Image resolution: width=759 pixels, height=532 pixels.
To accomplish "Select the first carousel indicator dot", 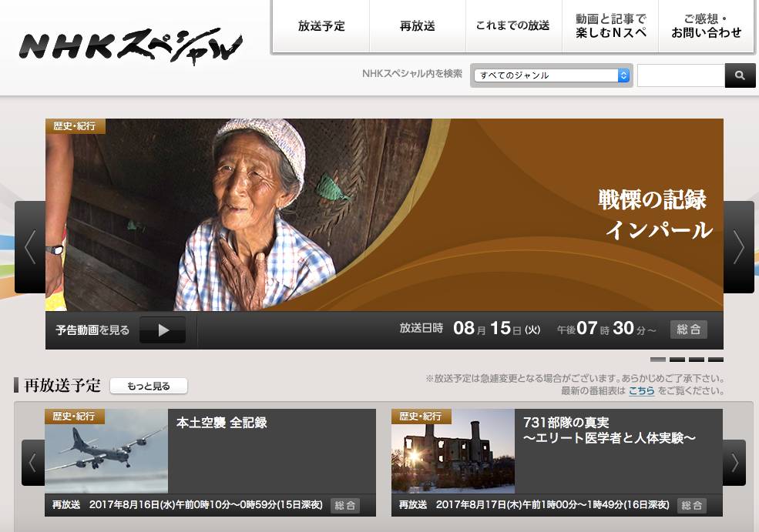I will [x=659, y=359].
